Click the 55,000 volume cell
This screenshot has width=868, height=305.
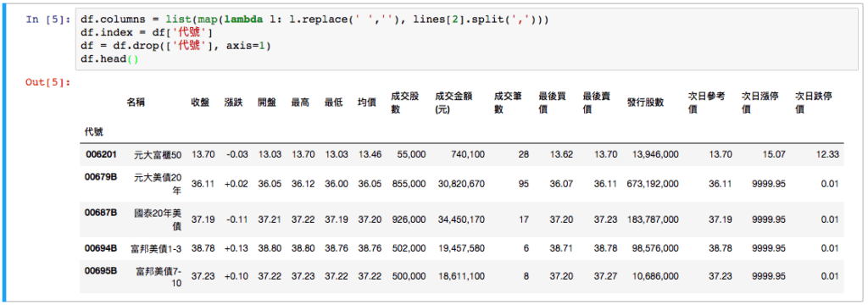click(x=411, y=155)
